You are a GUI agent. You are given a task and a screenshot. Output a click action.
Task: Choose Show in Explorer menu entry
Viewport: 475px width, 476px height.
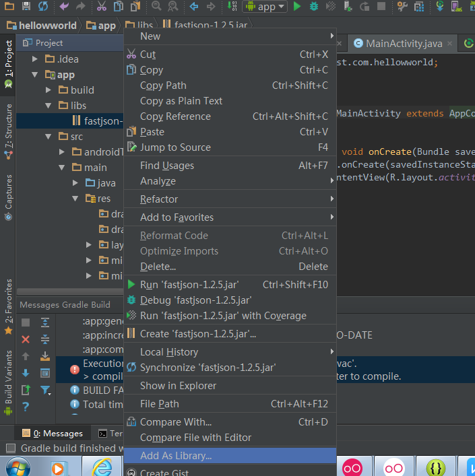coord(178,386)
